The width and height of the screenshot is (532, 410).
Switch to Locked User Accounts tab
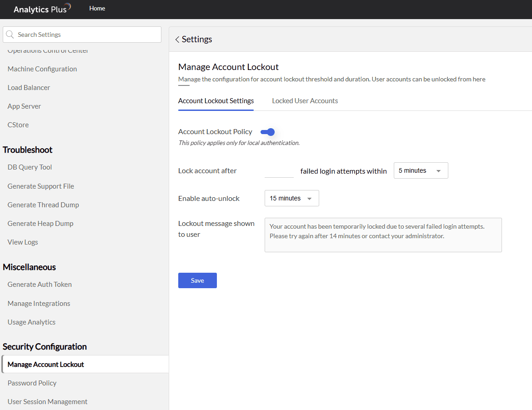(305, 101)
